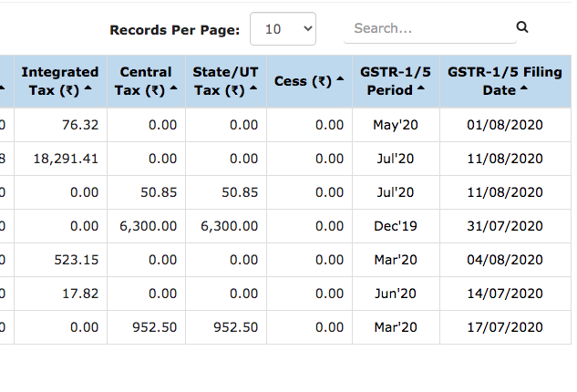The width and height of the screenshot is (577, 392).
Task: Click the State/UT Tax column header
Action: coord(225,81)
